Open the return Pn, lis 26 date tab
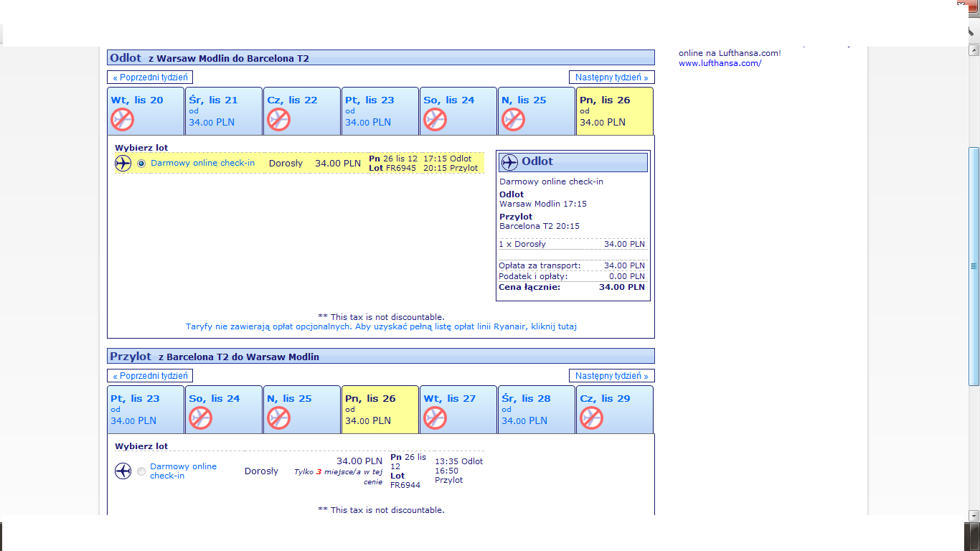The image size is (980, 551). tap(380, 410)
